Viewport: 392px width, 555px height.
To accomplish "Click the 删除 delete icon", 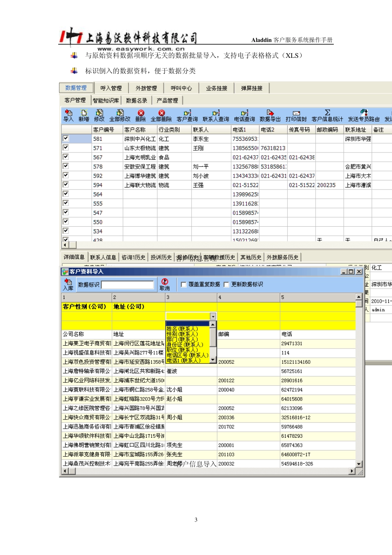I will (x=141, y=116).
